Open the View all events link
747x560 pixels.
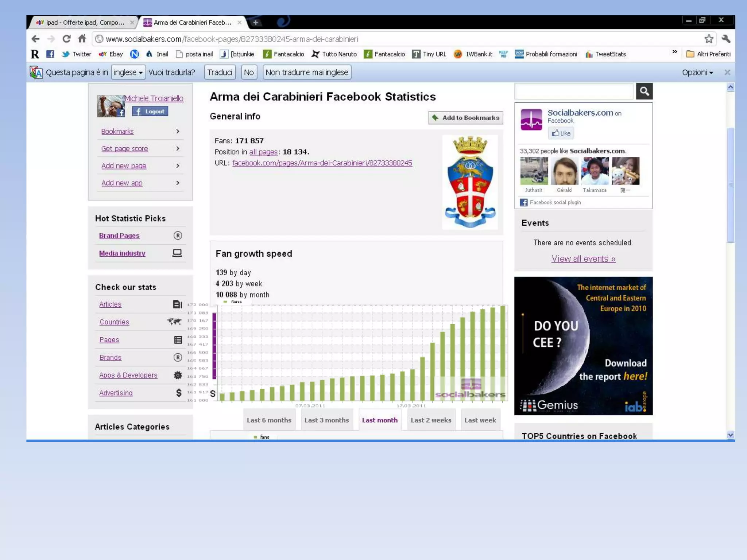coord(583,258)
